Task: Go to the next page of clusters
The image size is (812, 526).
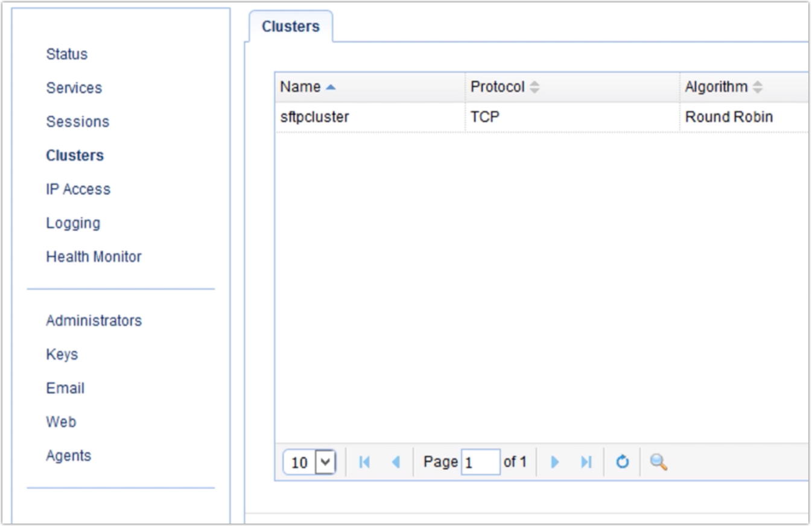Action: [x=555, y=463]
